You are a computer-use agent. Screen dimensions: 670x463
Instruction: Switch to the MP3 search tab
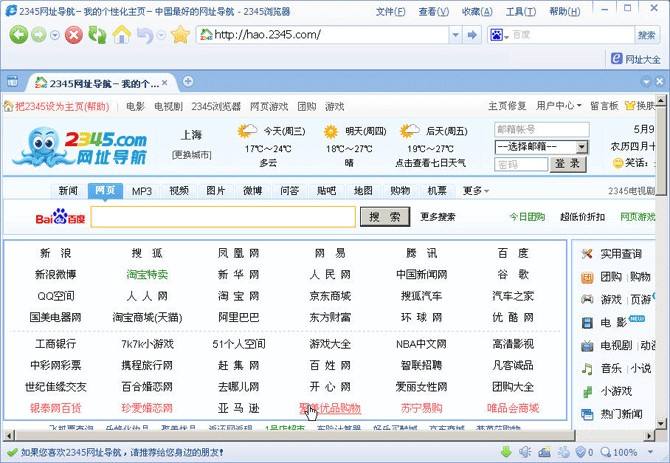(142, 191)
